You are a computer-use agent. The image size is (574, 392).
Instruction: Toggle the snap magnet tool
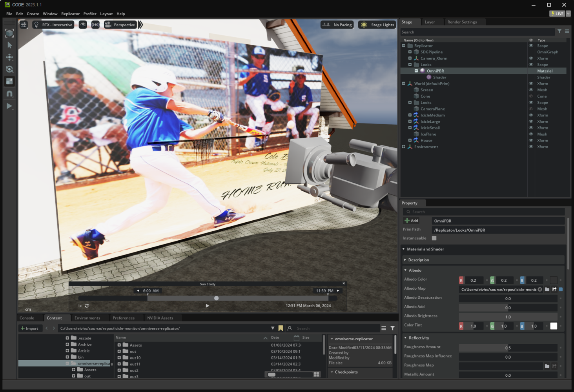pyautogui.click(x=9, y=94)
